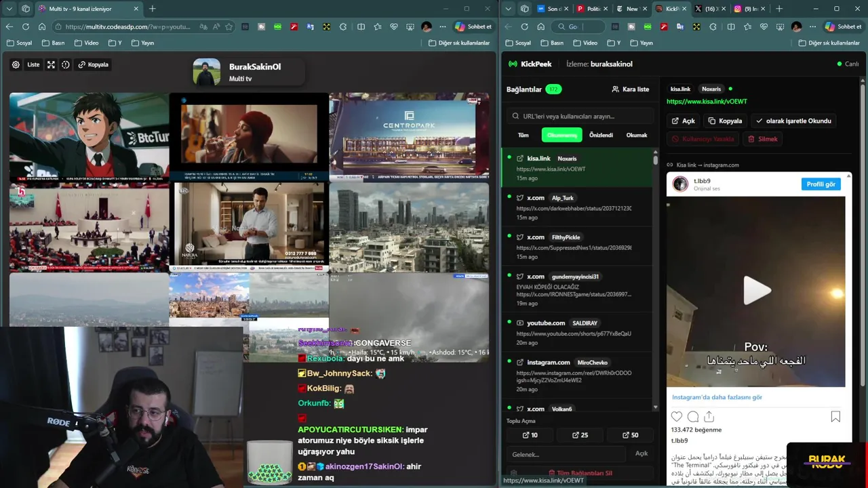The image size is (868, 488).
Task: Open favorites list icon in right browser
Action: pyautogui.click(x=747, y=26)
